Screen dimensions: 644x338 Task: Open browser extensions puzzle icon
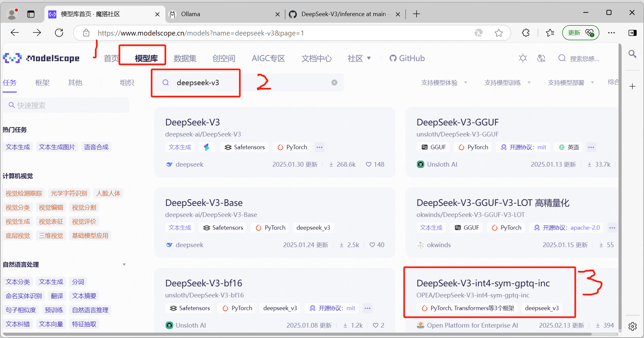[526, 33]
